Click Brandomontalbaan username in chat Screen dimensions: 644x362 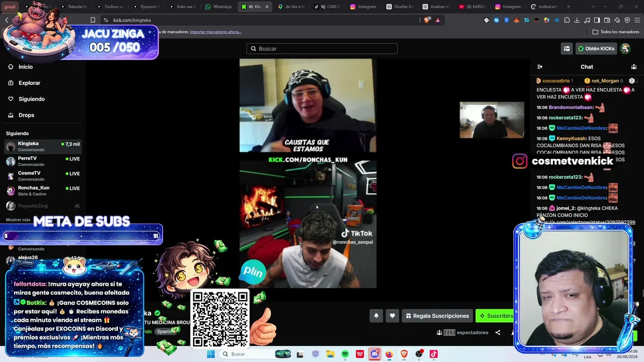click(x=571, y=108)
